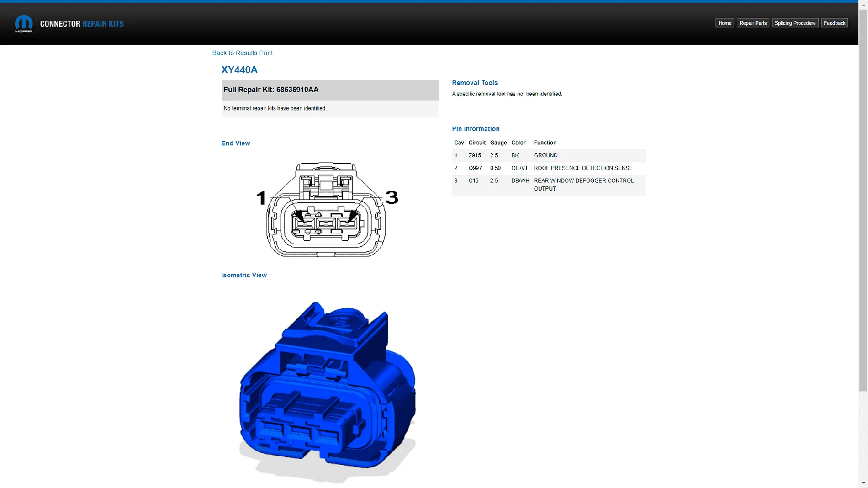Click the XY440A connector heading

(x=239, y=70)
